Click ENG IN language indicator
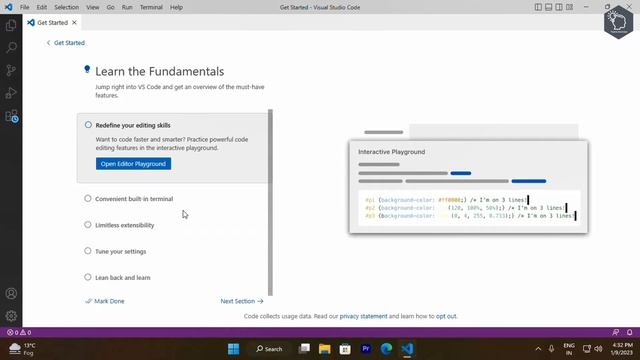 [x=569, y=349]
